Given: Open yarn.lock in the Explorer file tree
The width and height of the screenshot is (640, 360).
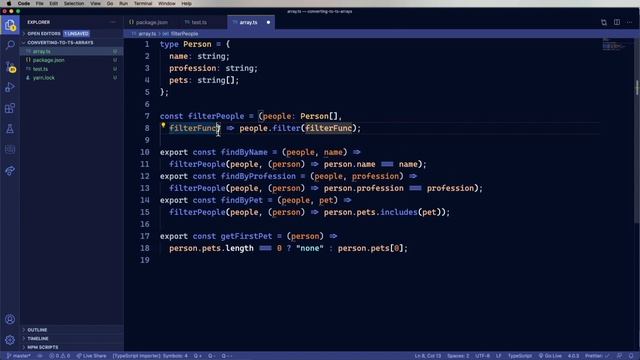Looking at the screenshot, I should [44, 78].
